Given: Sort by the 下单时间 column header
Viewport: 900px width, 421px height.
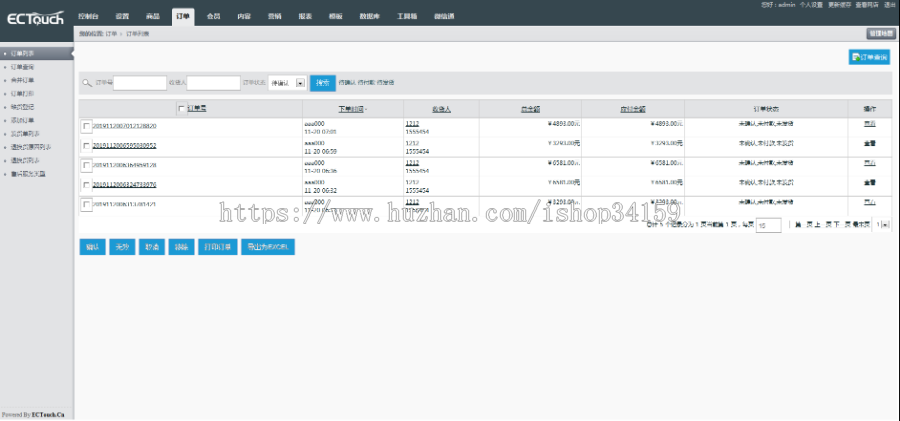Looking at the screenshot, I should 351,109.
